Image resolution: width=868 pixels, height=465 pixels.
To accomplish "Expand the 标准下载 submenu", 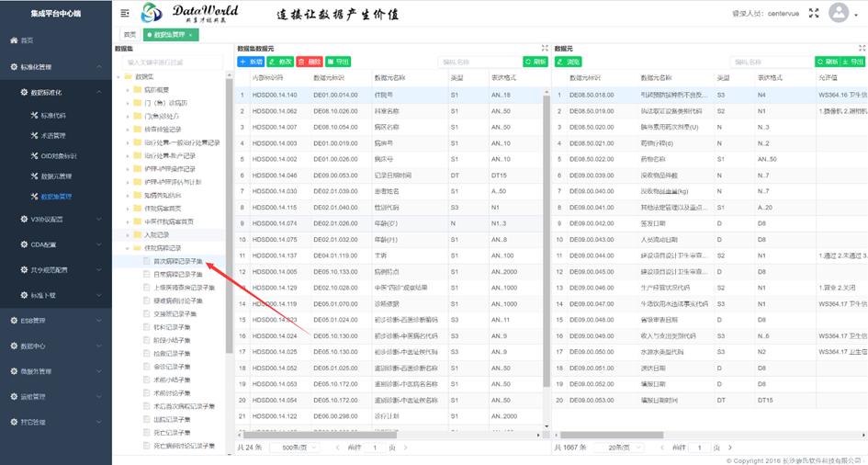I will [x=99, y=296].
